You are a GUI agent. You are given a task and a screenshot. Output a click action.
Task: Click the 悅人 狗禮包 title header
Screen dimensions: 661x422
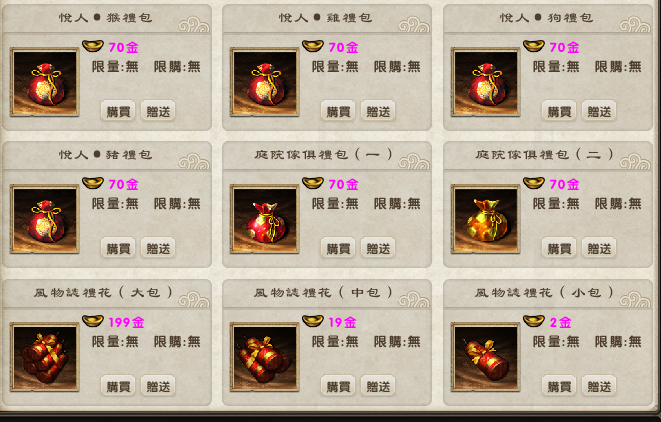[x=548, y=18]
